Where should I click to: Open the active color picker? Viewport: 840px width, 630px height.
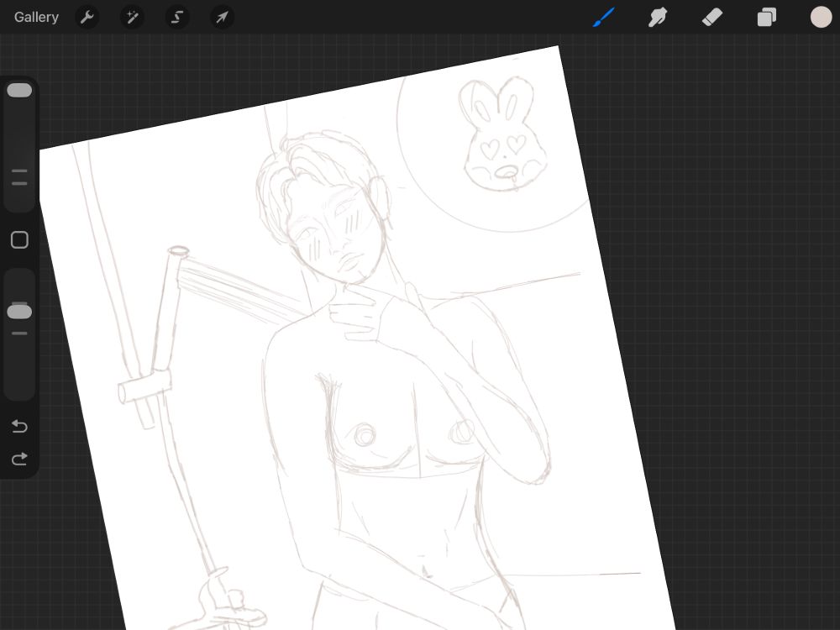pyautogui.click(x=821, y=17)
